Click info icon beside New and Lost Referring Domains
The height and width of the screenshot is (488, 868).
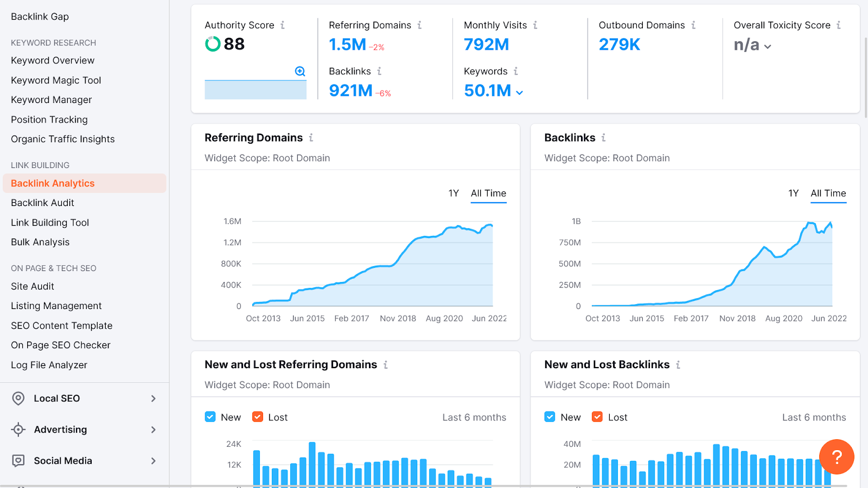tap(385, 365)
